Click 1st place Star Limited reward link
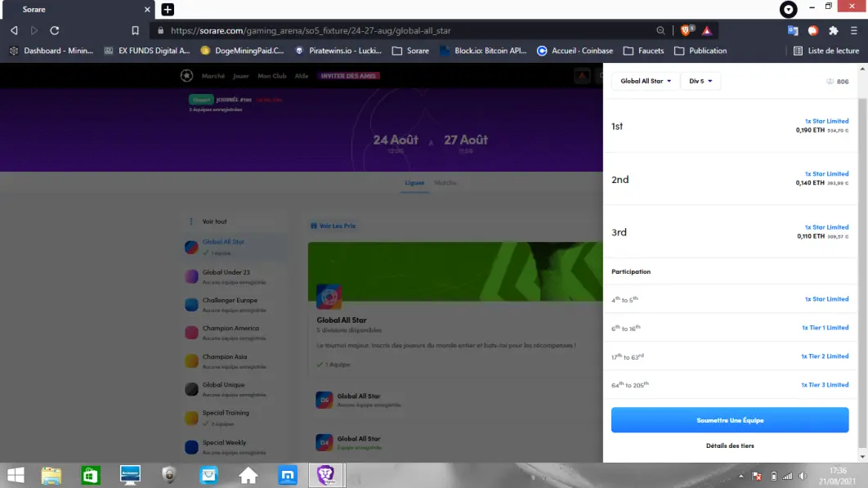This screenshot has height=488, width=868. coord(826,121)
